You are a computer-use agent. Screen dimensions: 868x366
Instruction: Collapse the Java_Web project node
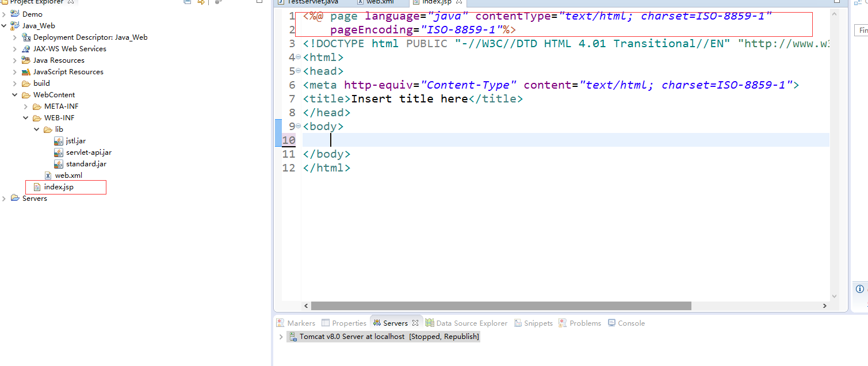(x=5, y=26)
